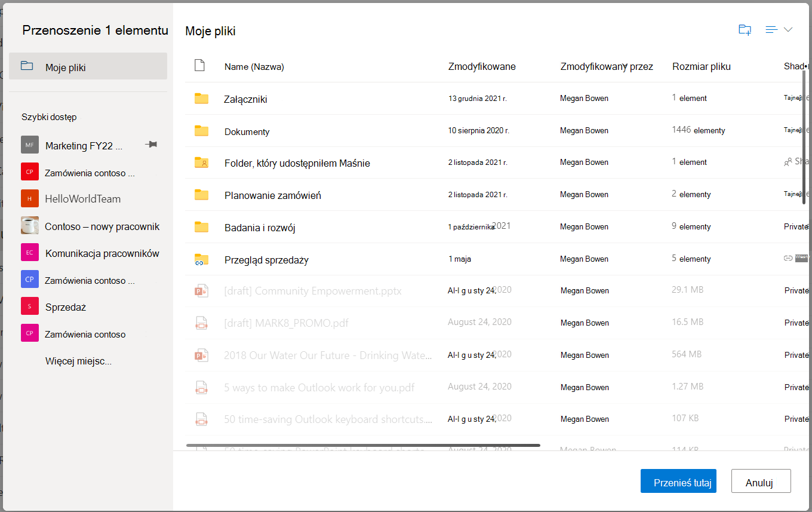Click the Moje pliki folder icon in sidebar
Screen dimensions: 812x512
27,66
